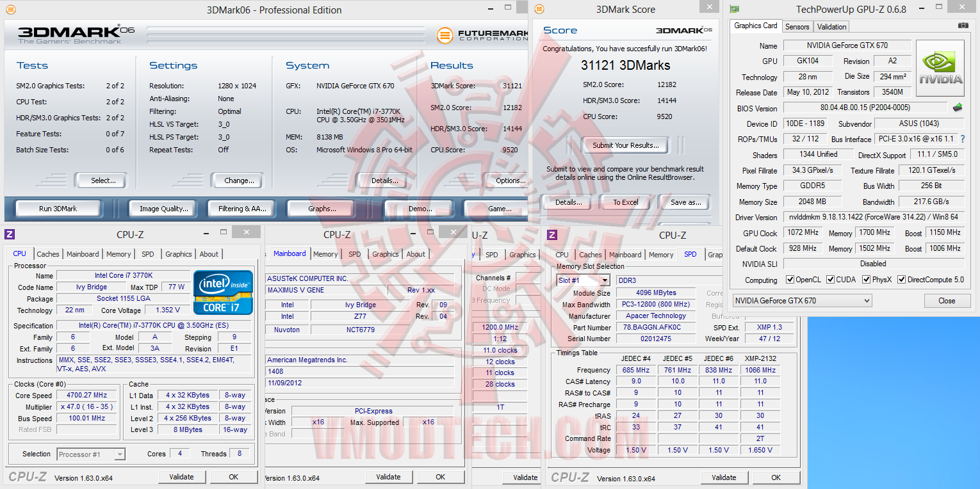Click the Intel Core i7 badge in CPU-Z
The height and width of the screenshot is (489, 980).
click(x=223, y=293)
